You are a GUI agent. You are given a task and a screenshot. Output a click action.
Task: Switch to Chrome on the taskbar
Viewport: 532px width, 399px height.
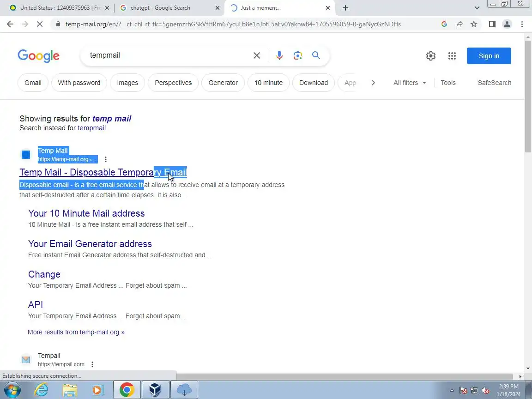coord(127,390)
